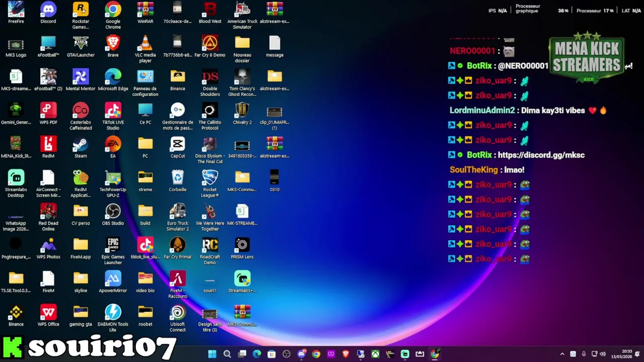Open PRISM Lens desktop shortcut
644x362 pixels.
[242, 248]
